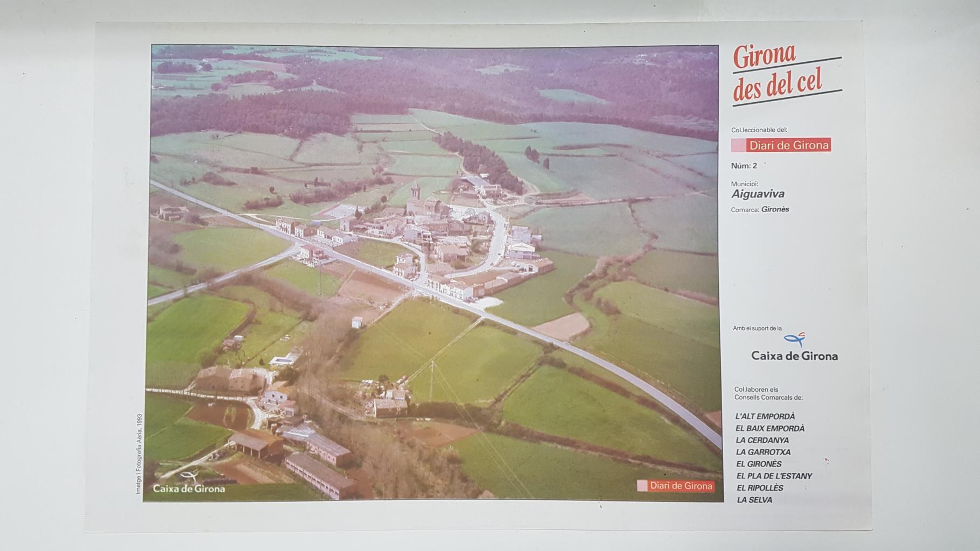This screenshot has width=980, height=551.
Task: Click 'LA CERDANYA' in the list
Action: point(762,440)
